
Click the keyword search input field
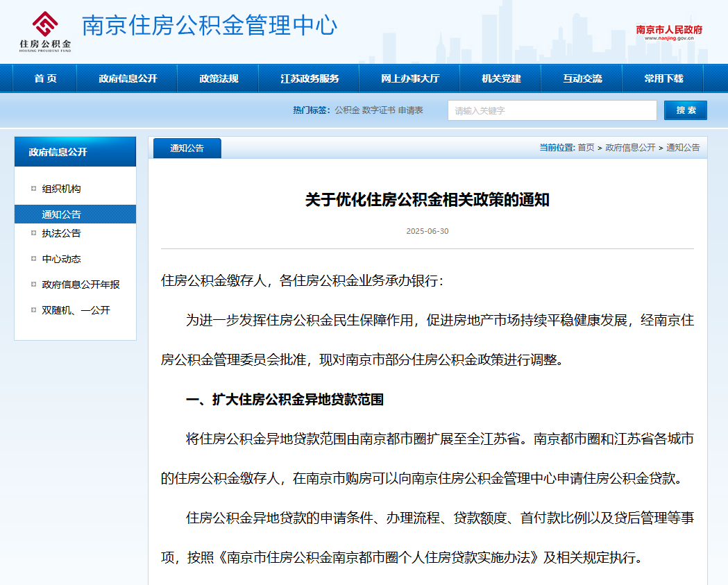click(552, 110)
